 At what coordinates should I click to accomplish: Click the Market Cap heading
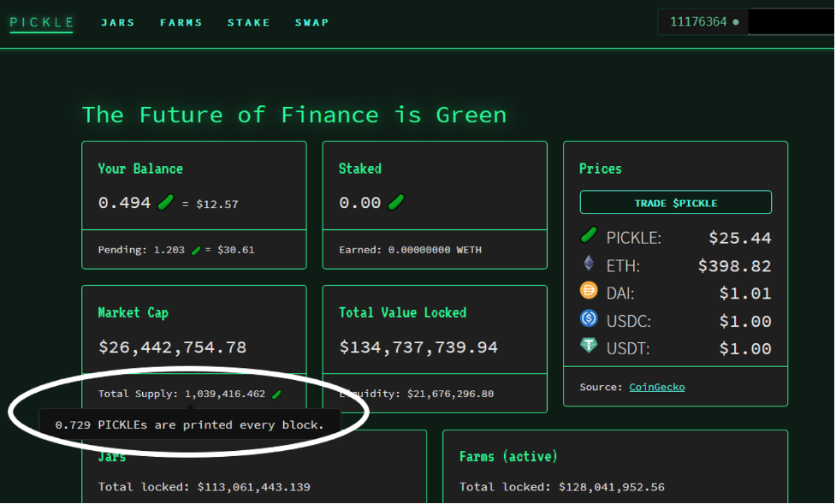coord(133,313)
